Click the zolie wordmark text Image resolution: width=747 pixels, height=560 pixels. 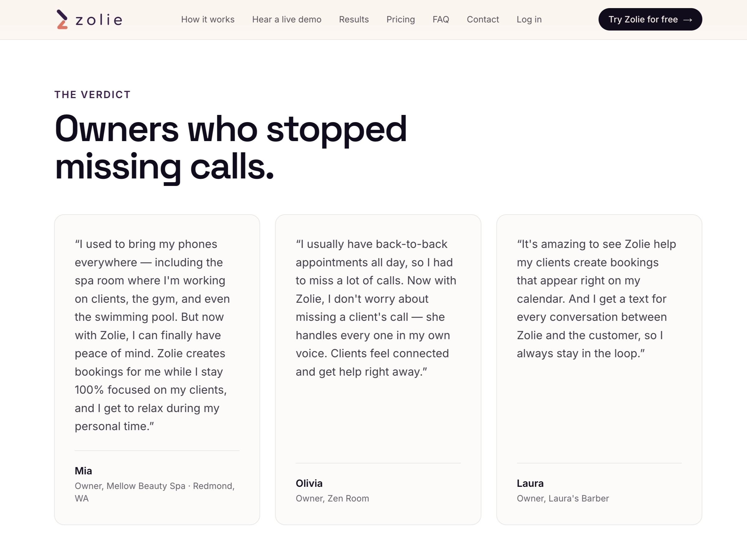99,20
